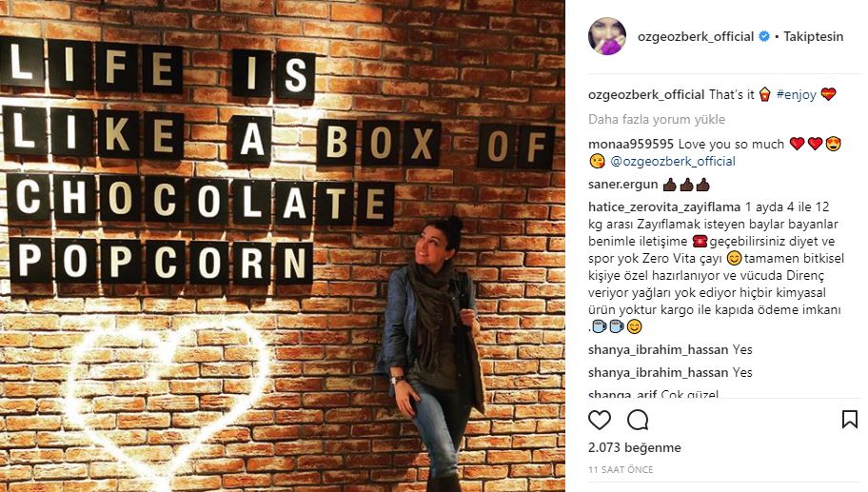
Task: Toggle the Takiptesin following status
Action: point(813,36)
